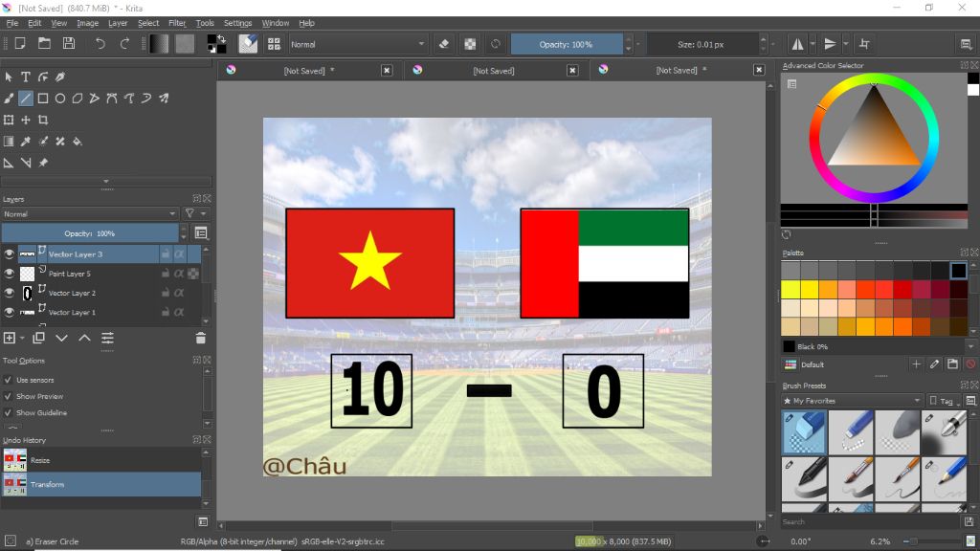980x551 pixels.
Task: Duplicate layer using the copy icon
Action: click(x=38, y=338)
